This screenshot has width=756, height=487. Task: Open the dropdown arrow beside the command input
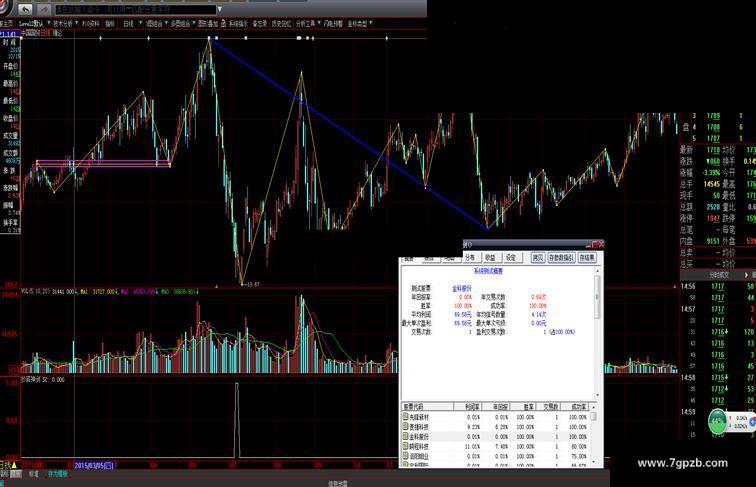220,9
